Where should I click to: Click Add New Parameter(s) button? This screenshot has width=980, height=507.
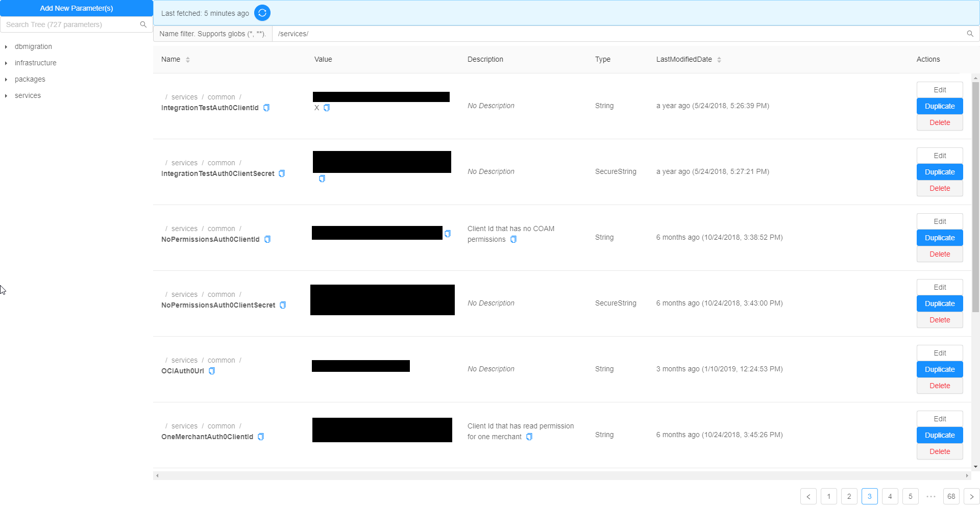[x=77, y=8]
